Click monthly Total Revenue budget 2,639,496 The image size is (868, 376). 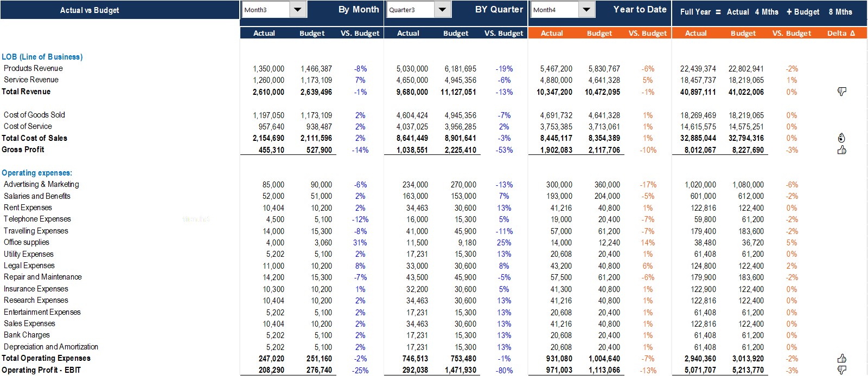(x=316, y=92)
